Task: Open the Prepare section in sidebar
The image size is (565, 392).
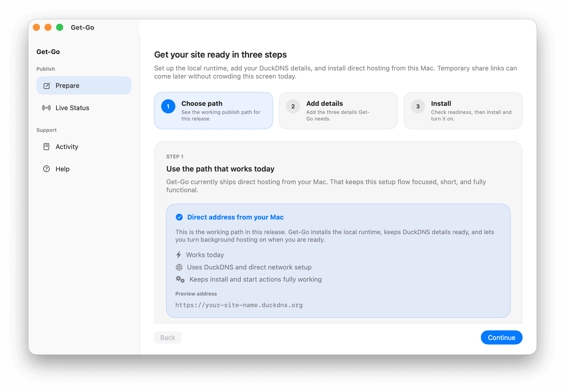Action: click(x=84, y=86)
